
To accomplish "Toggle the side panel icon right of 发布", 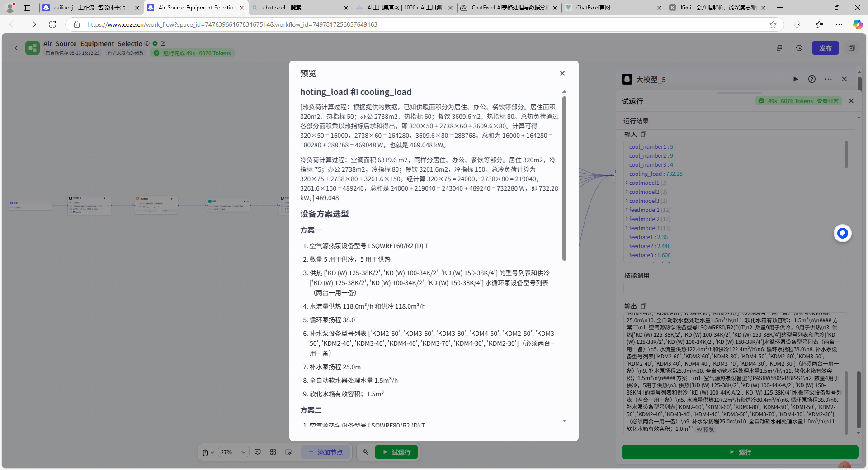I will (x=852, y=48).
